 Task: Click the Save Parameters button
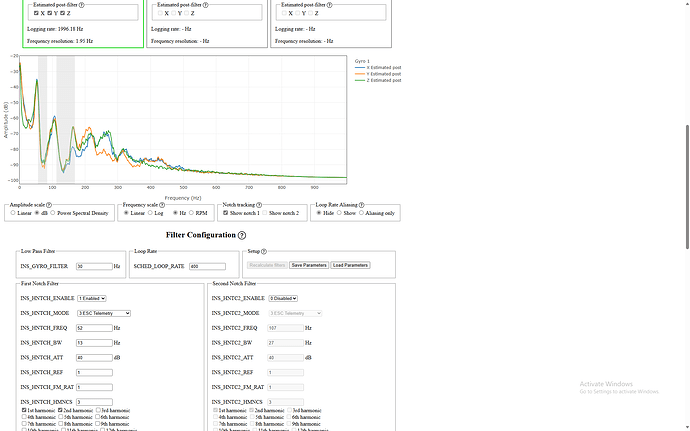click(309, 265)
